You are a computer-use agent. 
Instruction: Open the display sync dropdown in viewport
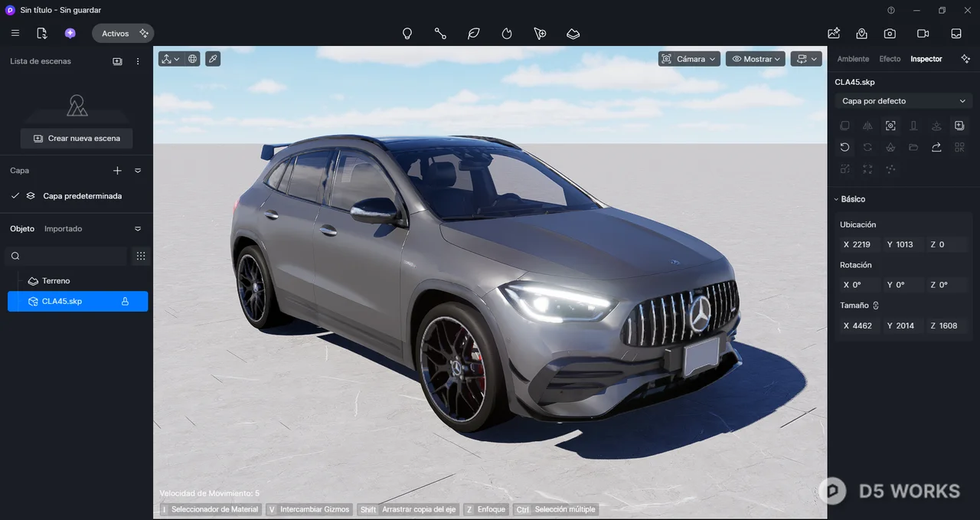pos(806,59)
